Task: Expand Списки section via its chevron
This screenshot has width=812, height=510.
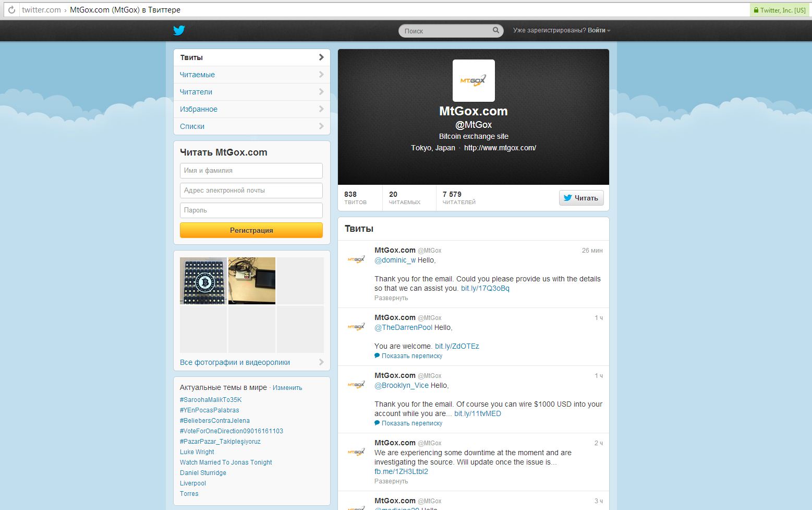Action: pyautogui.click(x=321, y=126)
